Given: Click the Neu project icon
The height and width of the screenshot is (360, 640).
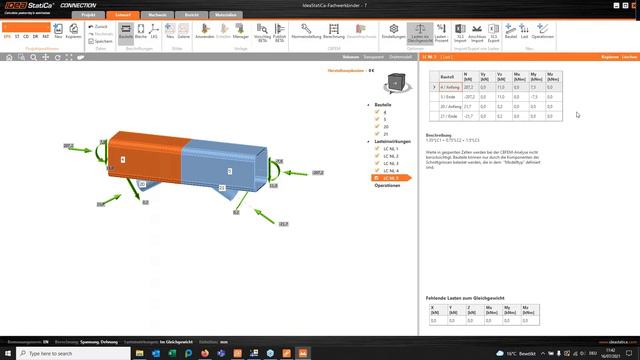Looking at the screenshot, I should click(x=58, y=31).
